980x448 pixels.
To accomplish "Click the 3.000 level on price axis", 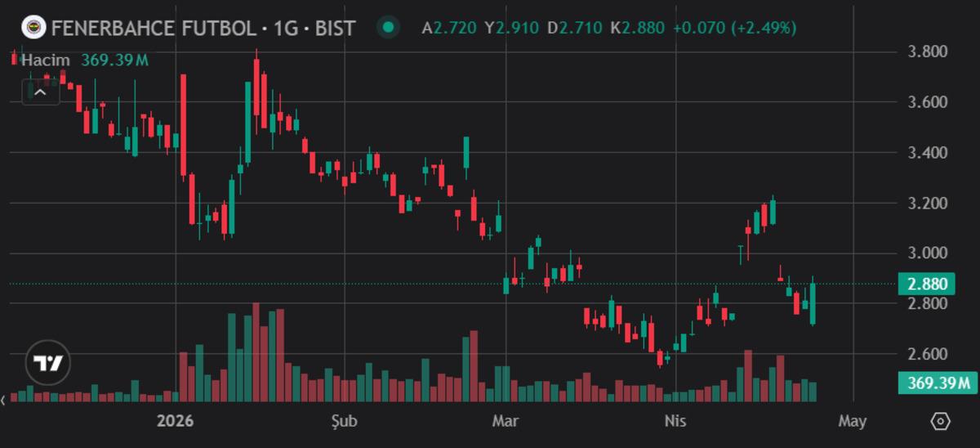I will click(927, 253).
